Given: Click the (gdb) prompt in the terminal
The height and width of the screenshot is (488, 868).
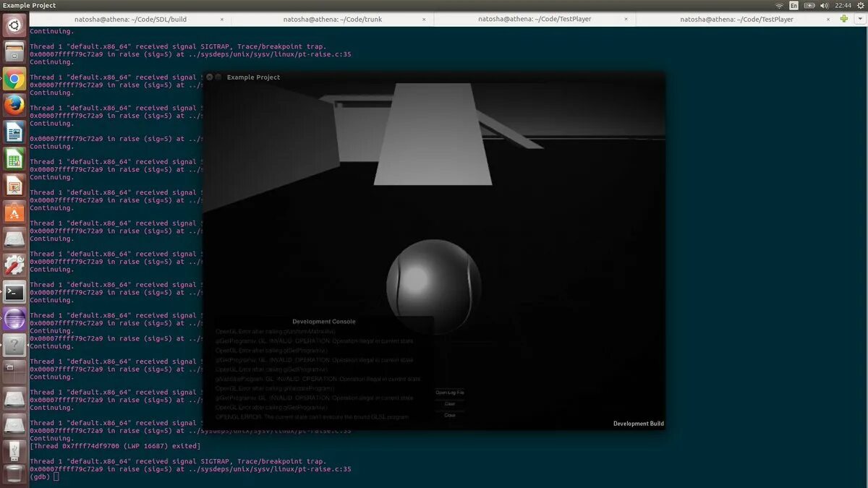Looking at the screenshot, I should [41, 476].
